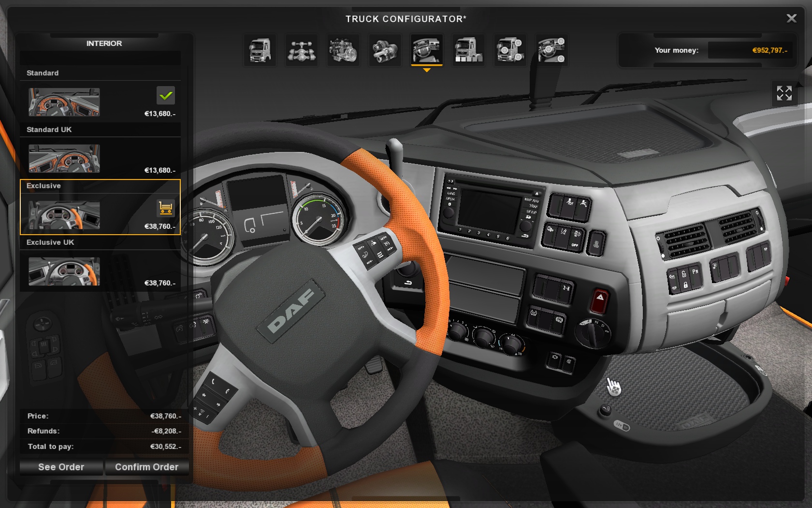Click the Interior tab with steering wheel
Viewport: 812px width, 508px height.
[426, 50]
